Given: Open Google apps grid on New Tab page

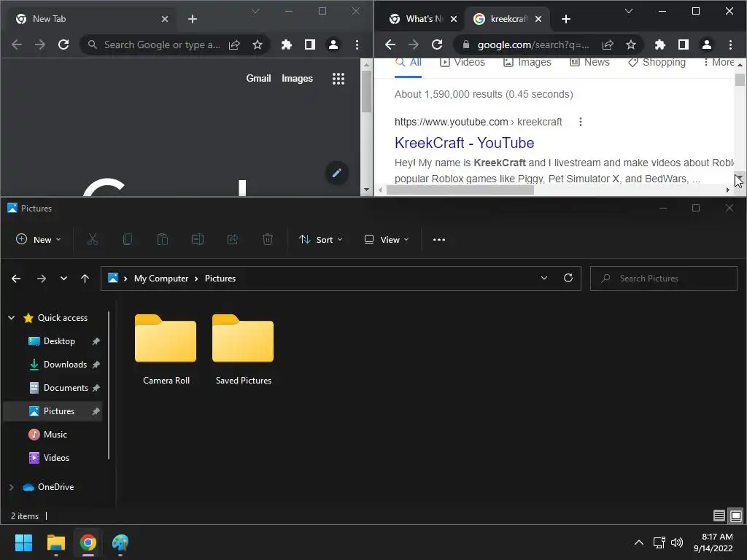Looking at the screenshot, I should coord(338,79).
